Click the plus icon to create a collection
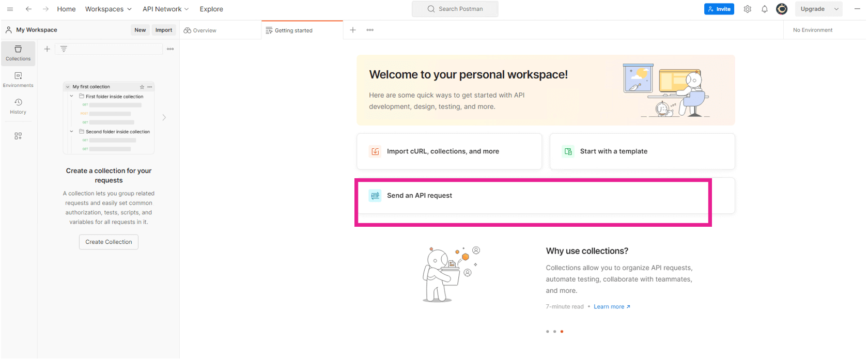Image resolution: width=868 pixels, height=359 pixels. (47, 49)
